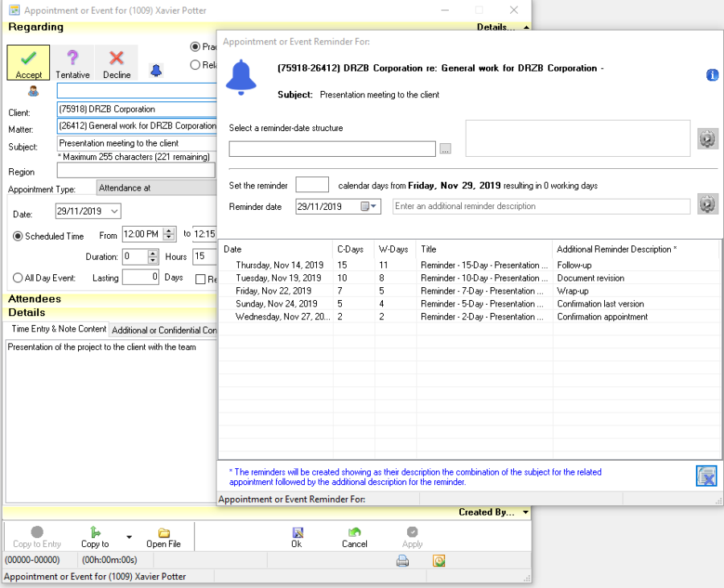Click the Set the reminder days field

tap(312, 185)
